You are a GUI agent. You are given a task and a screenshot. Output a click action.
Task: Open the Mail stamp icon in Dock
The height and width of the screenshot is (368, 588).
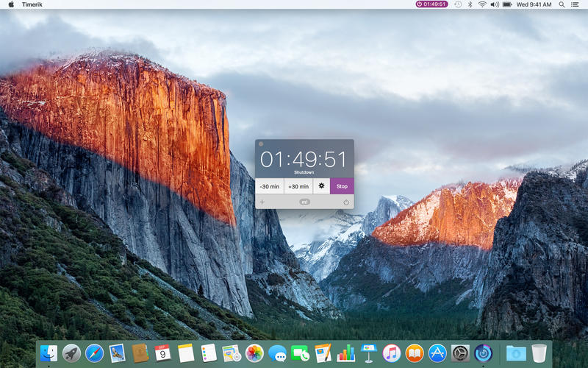(x=118, y=353)
